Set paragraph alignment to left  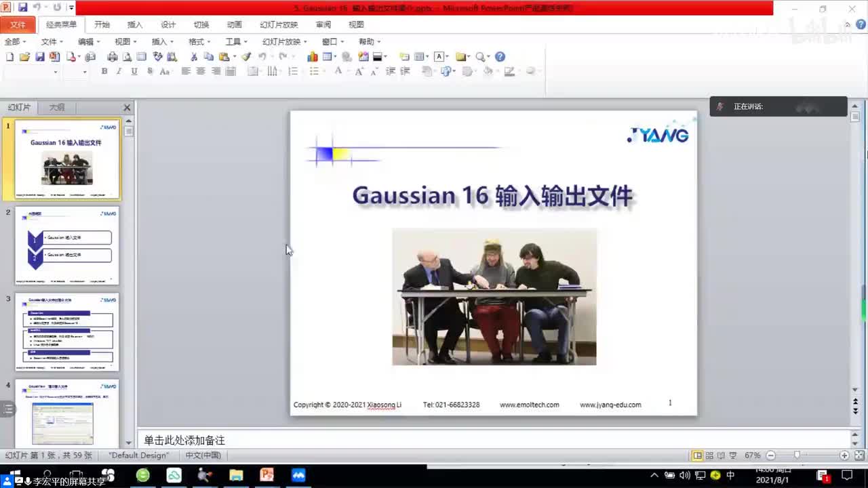(x=185, y=71)
